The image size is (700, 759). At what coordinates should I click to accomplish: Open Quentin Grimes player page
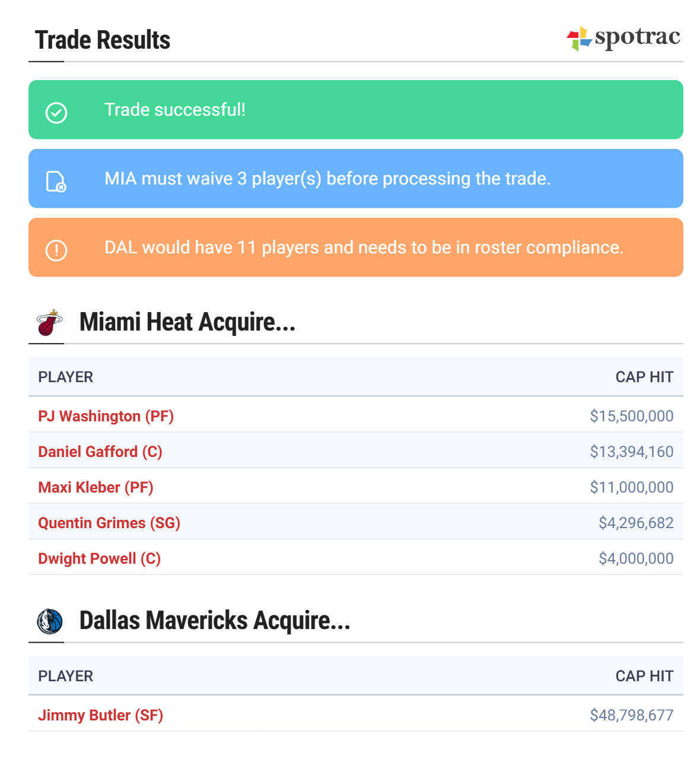click(109, 523)
